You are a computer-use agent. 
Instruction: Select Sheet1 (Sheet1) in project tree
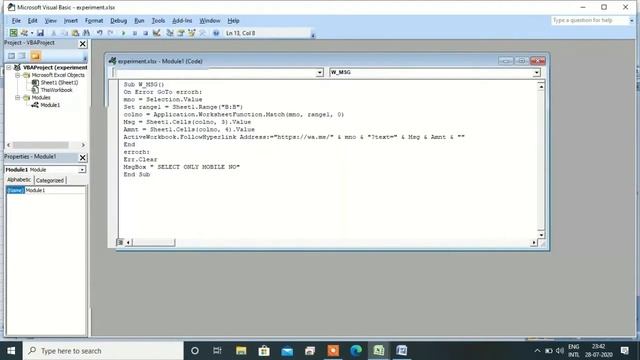pyautogui.click(x=59, y=82)
